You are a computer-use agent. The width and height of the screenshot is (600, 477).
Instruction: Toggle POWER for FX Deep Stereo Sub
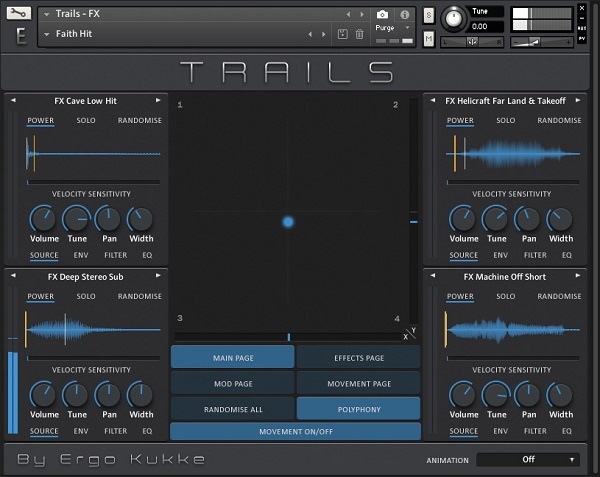click(x=41, y=296)
